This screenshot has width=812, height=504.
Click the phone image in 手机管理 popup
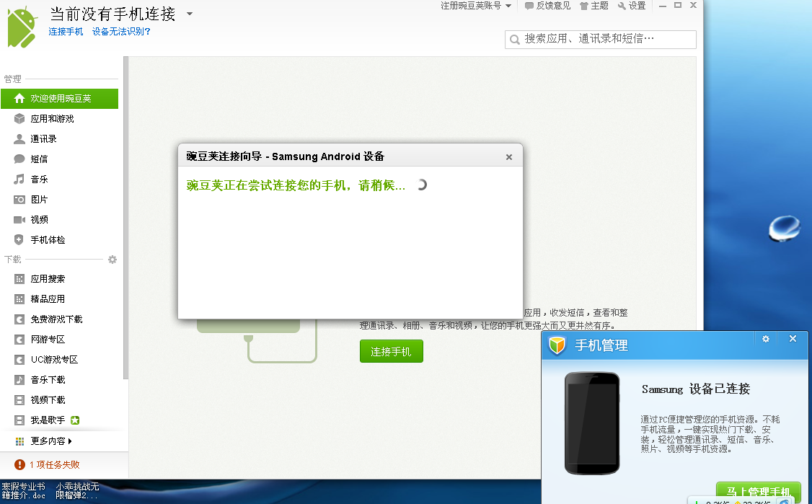coord(592,423)
